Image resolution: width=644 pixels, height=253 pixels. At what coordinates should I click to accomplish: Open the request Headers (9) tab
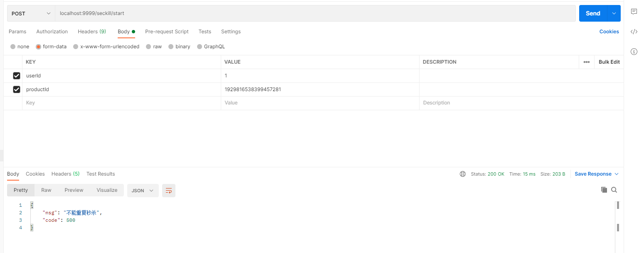(x=92, y=32)
